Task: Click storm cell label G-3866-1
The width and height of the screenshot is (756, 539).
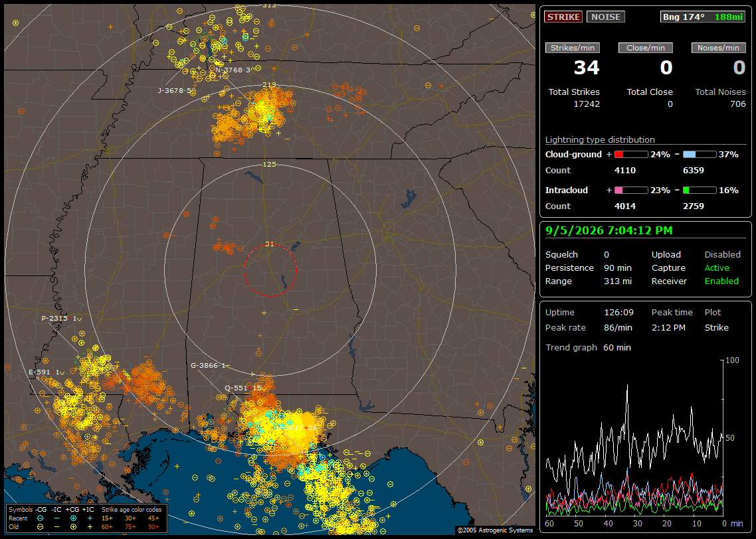Action: [210, 365]
